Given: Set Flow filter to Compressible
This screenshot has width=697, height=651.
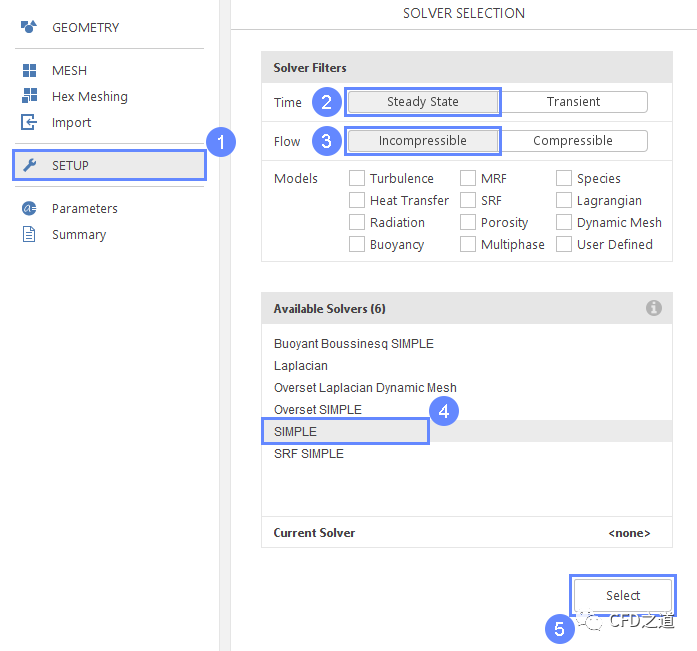Looking at the screenshot, I should [x=573, y=141].
